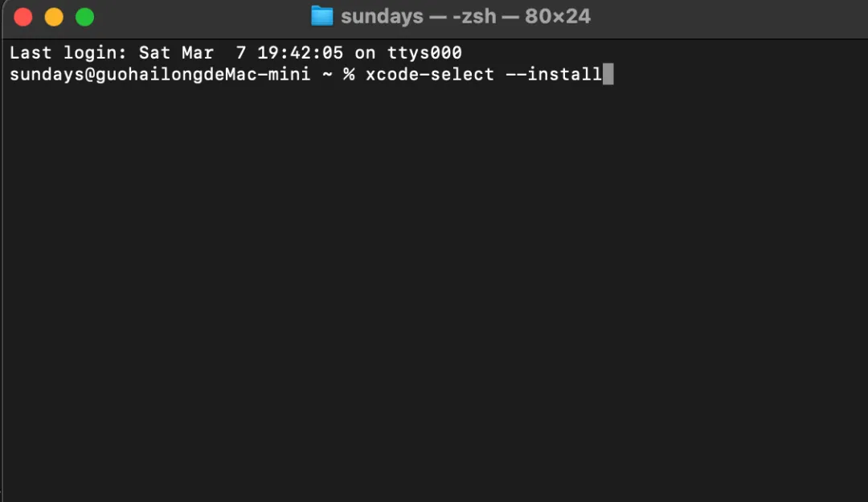Click the '19:42:05' login time
868x502 pixels.
pyautogui.click(x=300, y=52)
